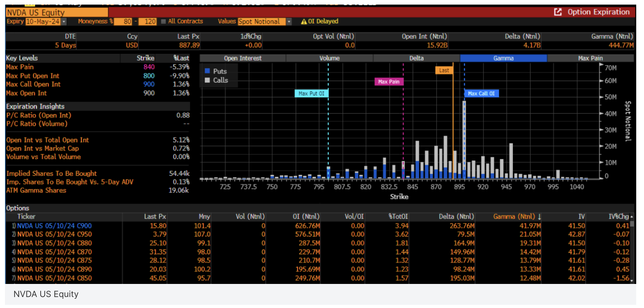The height and width of the screenshot is (308, 644).
Task: Toggle the All Contracts checkbox
Action: 163,22
